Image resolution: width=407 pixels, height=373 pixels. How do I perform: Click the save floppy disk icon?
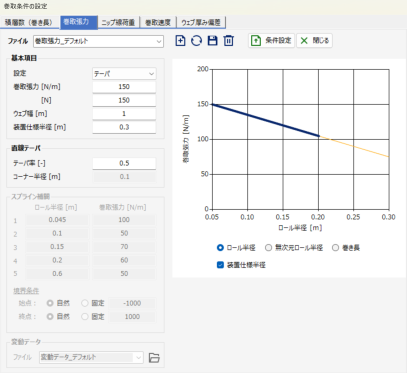click(x=212, y=41)
